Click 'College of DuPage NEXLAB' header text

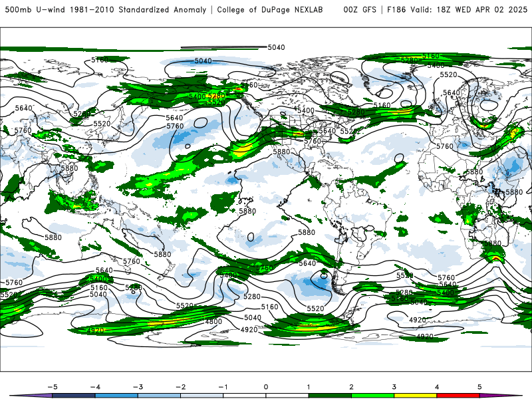[270, 9]
